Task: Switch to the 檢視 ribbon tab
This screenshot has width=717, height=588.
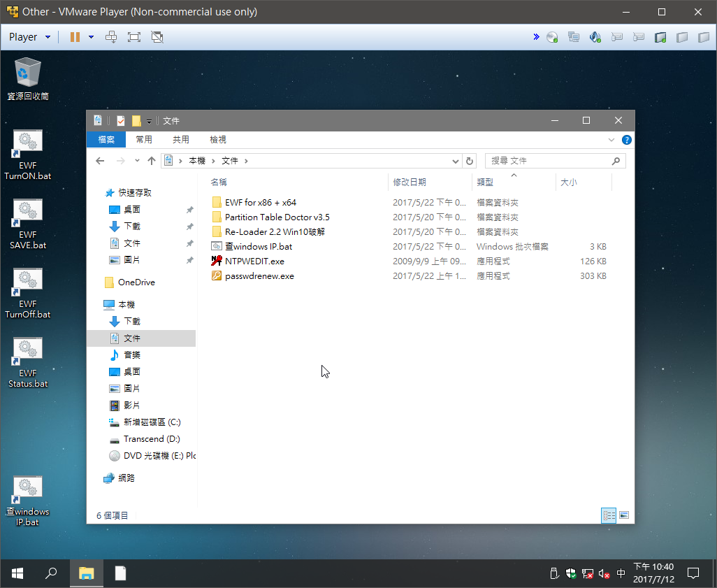Action: pos(218,140)
